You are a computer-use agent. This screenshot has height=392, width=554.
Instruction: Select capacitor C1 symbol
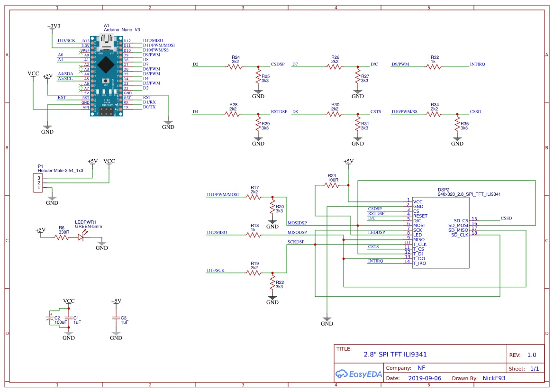[x=69, y=318]
